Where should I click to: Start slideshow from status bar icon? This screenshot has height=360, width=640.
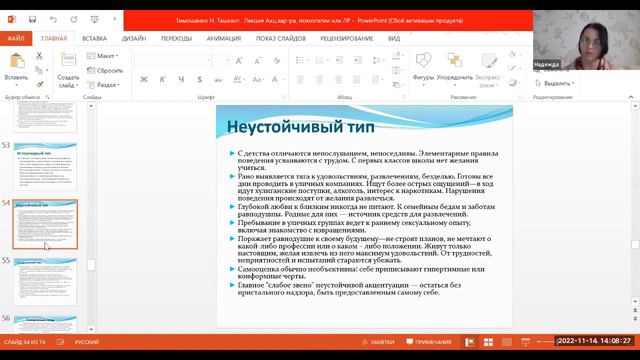click(526, 342)
